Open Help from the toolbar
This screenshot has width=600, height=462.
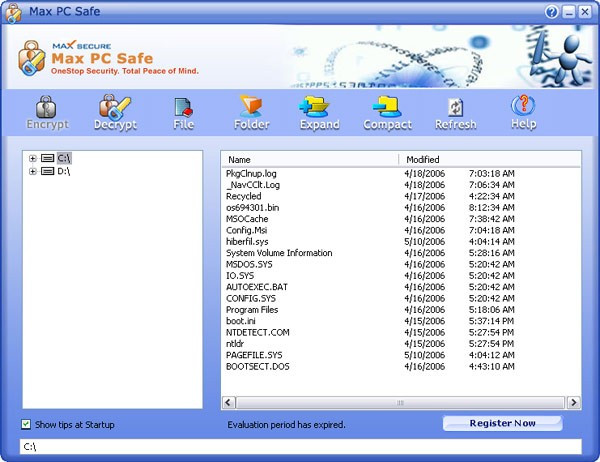point(523,112)
